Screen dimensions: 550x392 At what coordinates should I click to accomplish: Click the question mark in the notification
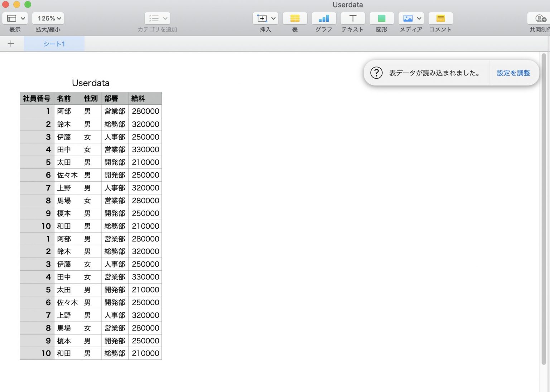point(376,73)
